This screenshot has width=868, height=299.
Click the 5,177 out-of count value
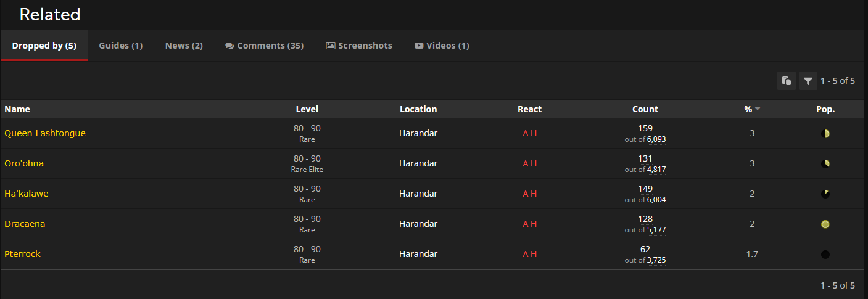point(656,230)
